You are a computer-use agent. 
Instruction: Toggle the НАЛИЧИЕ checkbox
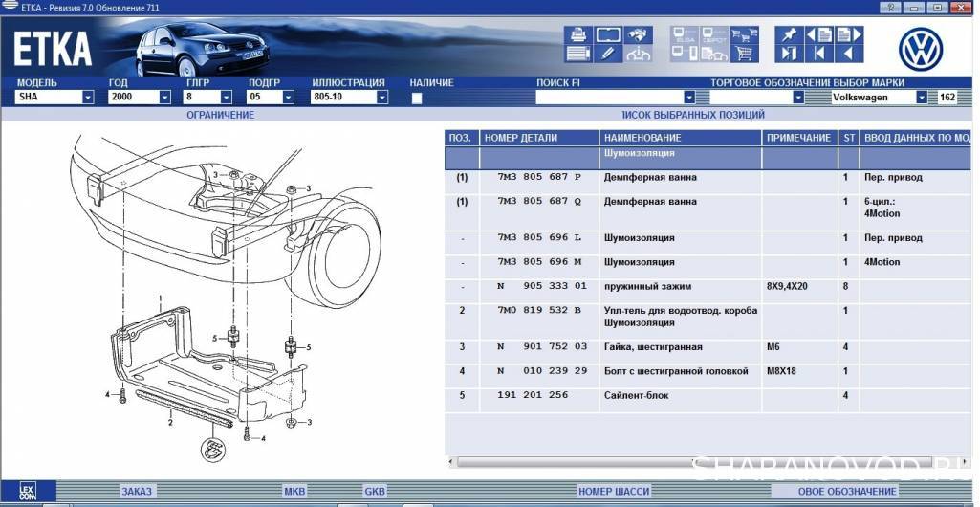417,98
